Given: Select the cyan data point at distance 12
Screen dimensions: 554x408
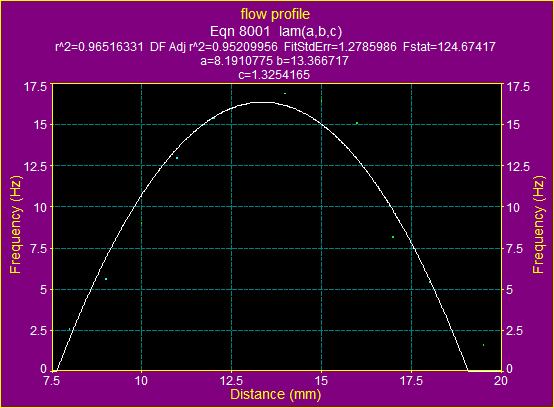Looking at the screenshot, I should click(214, 118).
